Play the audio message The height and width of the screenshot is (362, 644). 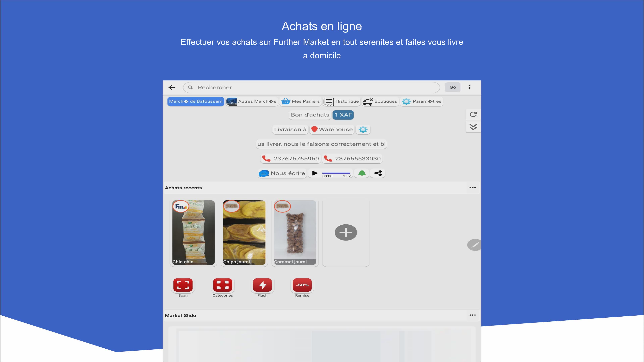[315, 173]
